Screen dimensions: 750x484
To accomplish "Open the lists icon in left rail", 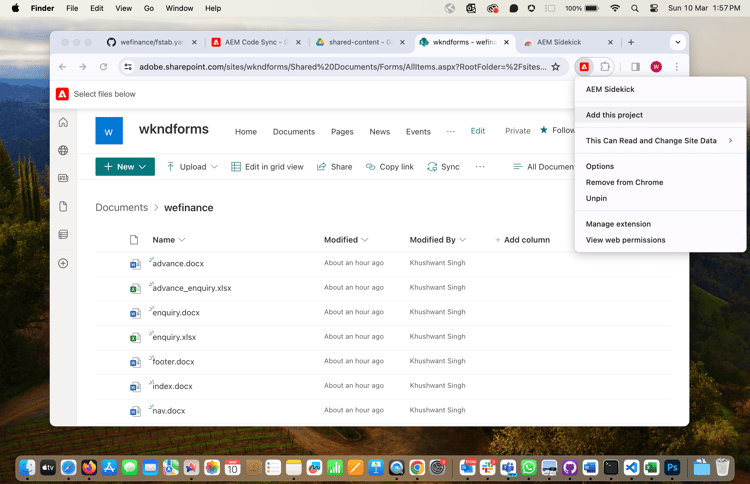I will (x=63, y=234).
